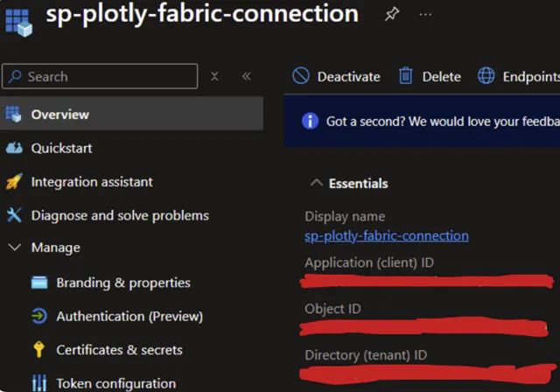Open the Endpoints panel
Image resolution: width=560 pixels, height=392 pixels.
pos(518,76)
